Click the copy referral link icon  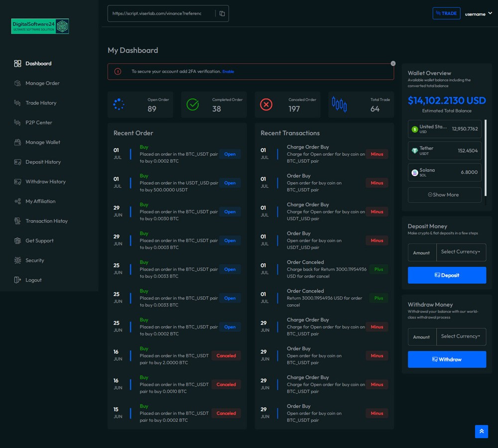click(x=222, y=13)
